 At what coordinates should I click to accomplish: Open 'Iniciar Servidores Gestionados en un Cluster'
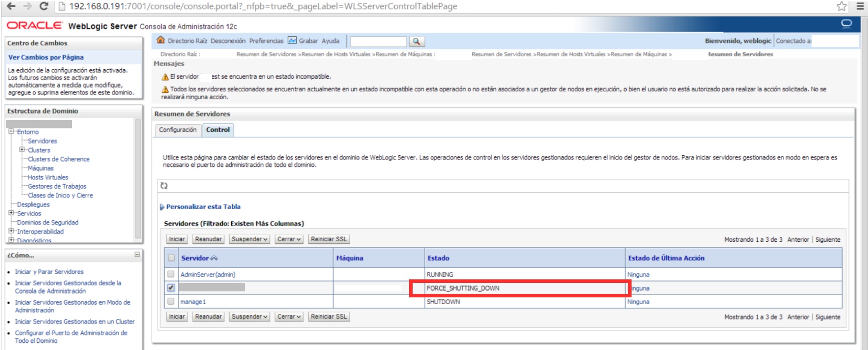pyautogui.click(x=75, y=321)
